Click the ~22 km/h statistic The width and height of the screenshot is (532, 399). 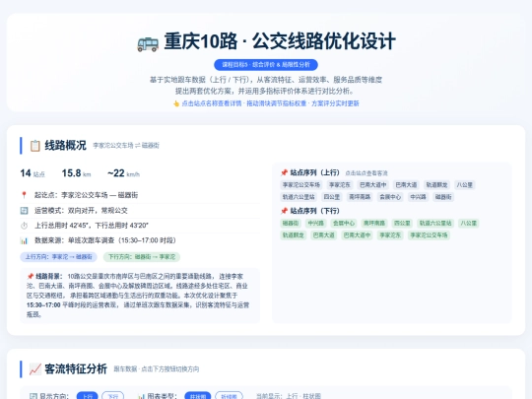pos(123,173)
